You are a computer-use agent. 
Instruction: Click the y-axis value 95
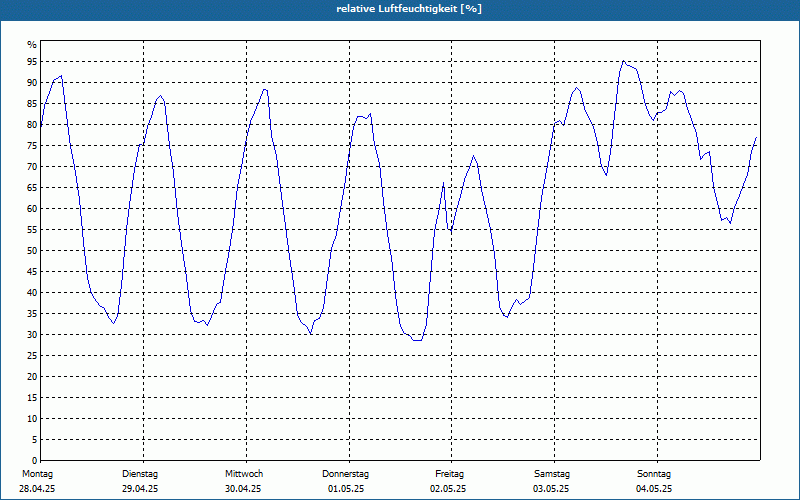click(32, 62)
